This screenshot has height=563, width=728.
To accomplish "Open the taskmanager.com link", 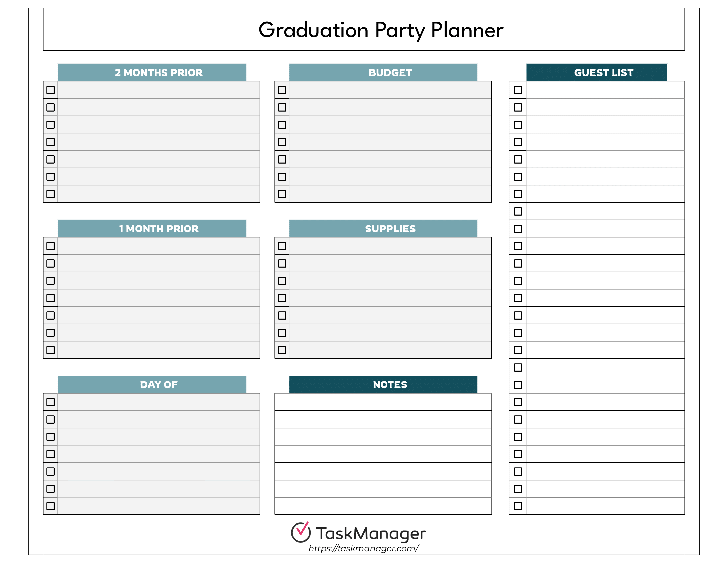I will click(363, 548).
